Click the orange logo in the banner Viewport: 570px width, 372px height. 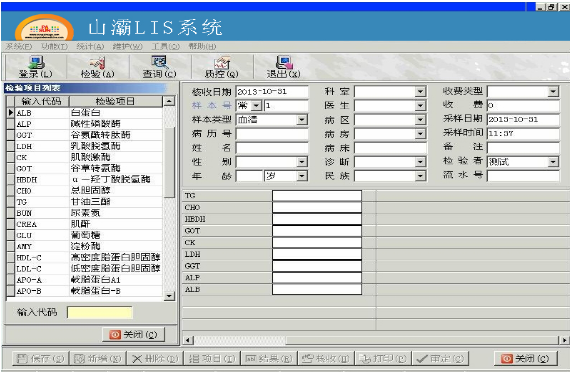(44, 28)
